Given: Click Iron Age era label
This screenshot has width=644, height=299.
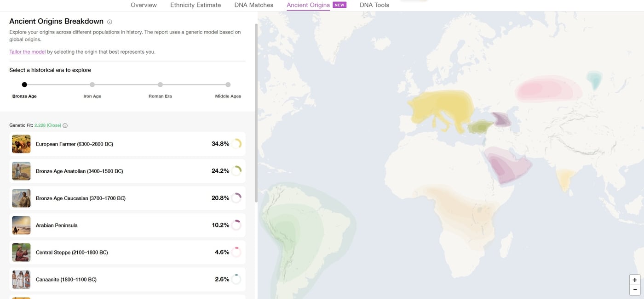Looking at the screenshot, I should click(92, 96).
